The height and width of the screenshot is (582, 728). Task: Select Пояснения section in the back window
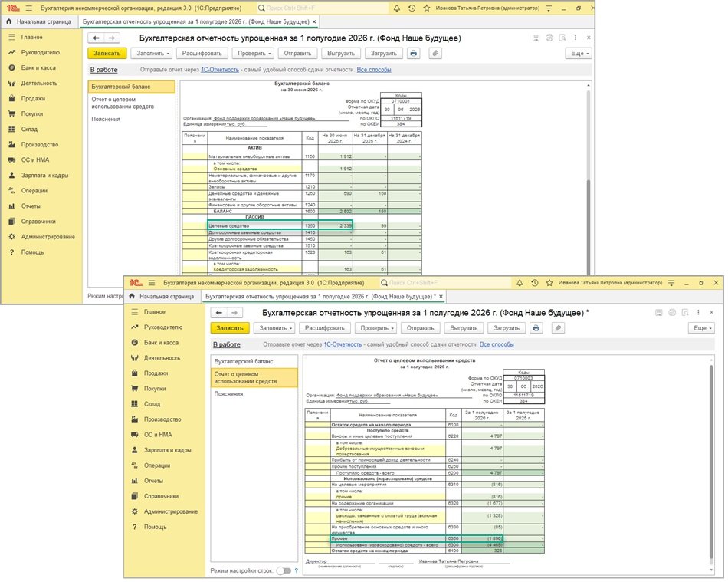131,120
